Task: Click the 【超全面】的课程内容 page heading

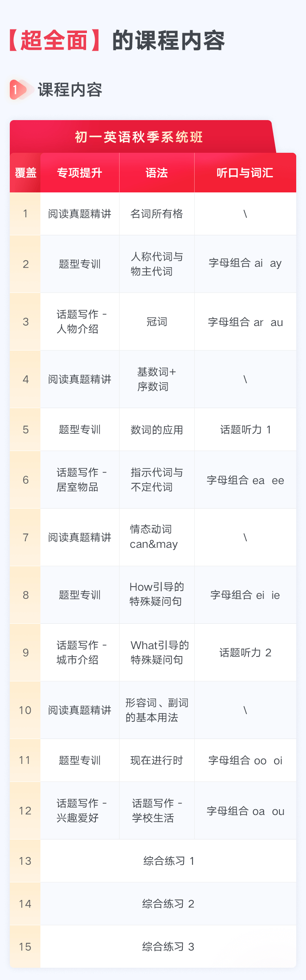Action: (117, 40)
